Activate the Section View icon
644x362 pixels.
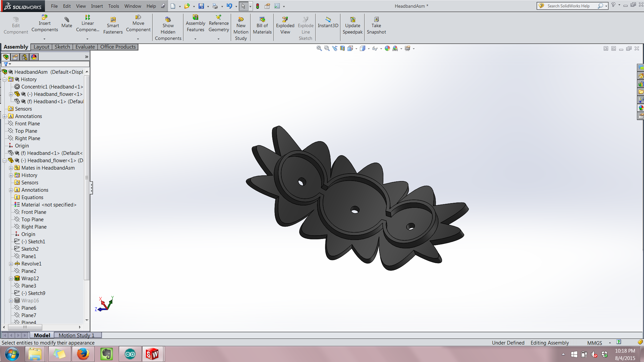pyautogui.click(x=342, y=49)
